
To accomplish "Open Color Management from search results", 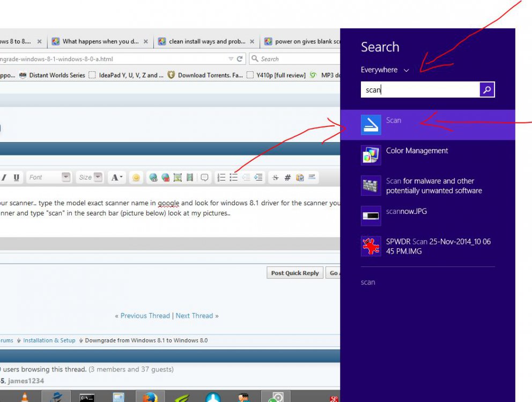I will point(417,151).
